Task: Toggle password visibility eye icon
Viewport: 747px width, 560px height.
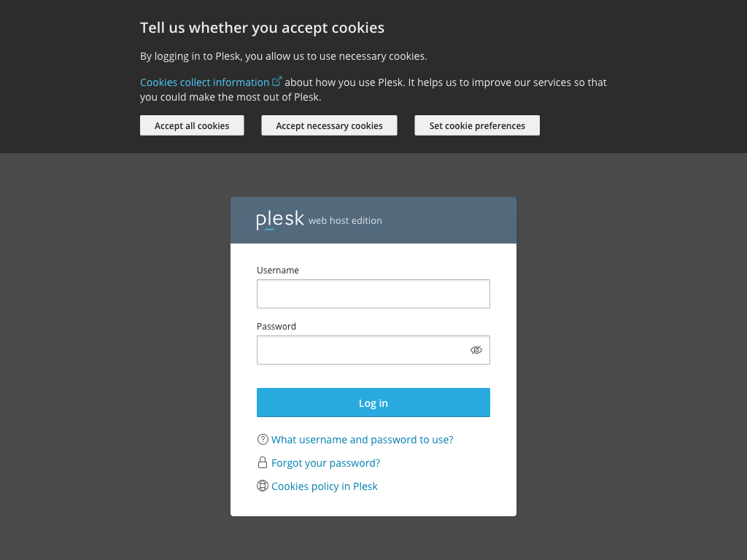Action: click(476, 350)
